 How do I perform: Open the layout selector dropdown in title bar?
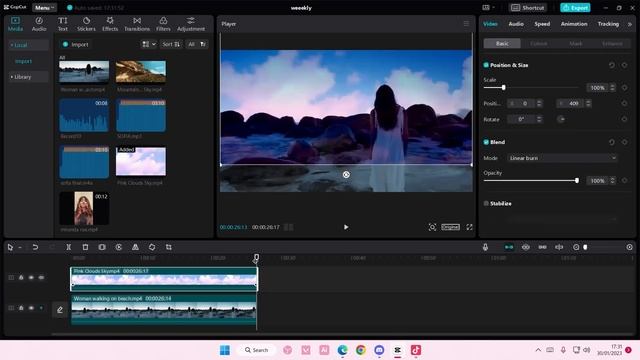coord(488,8)
